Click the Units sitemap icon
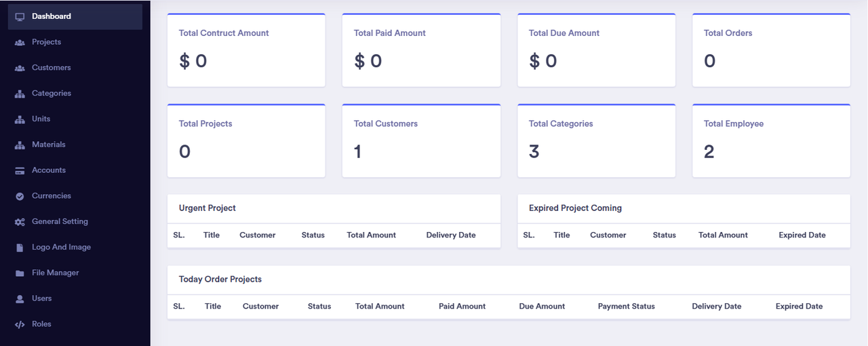The width and height of the screenshot is (868, 346). [20, 119]
